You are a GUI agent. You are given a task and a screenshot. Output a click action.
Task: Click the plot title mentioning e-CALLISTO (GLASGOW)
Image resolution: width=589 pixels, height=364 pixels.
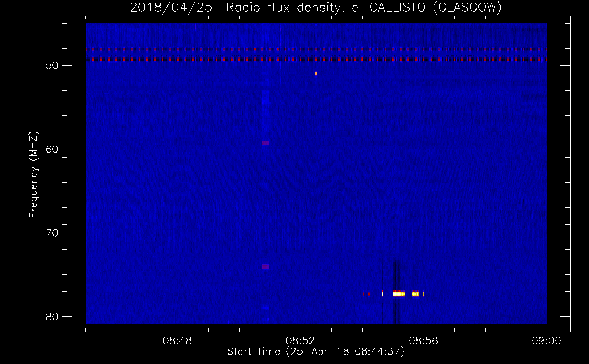point(316,8)
